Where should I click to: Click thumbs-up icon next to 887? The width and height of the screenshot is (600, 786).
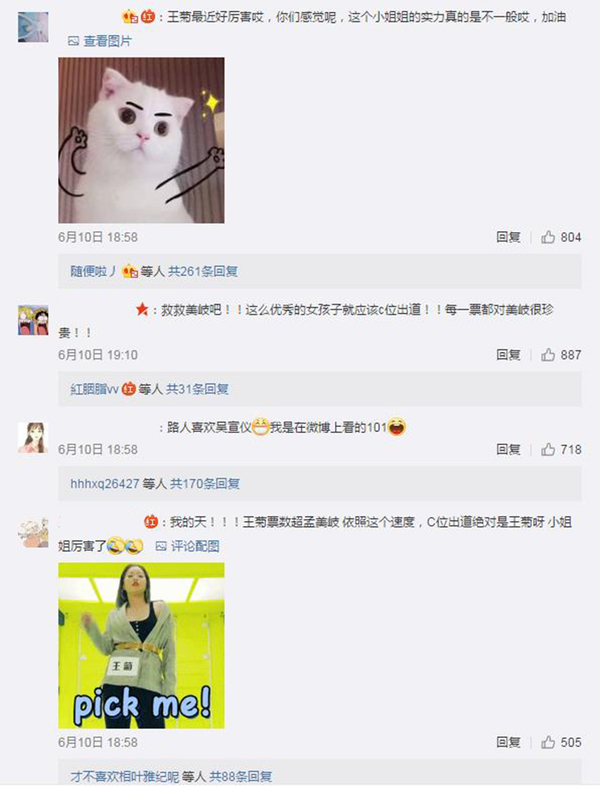pos(548,355)
